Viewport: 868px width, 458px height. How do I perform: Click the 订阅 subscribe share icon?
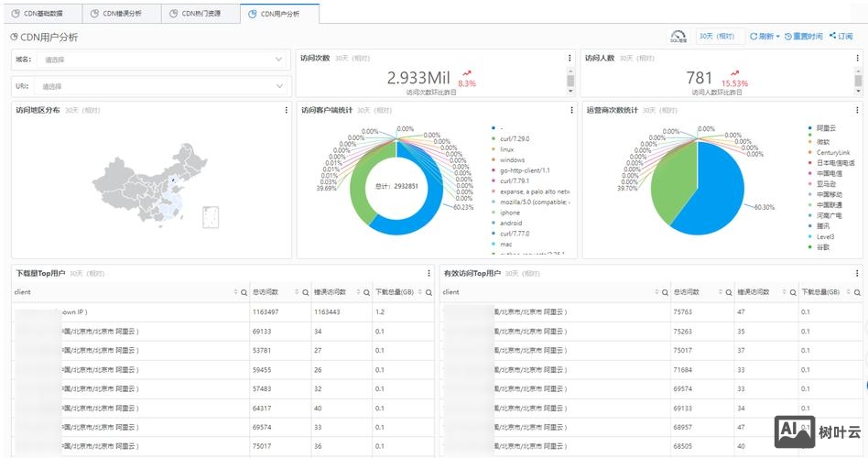click(x=833, y=37)
